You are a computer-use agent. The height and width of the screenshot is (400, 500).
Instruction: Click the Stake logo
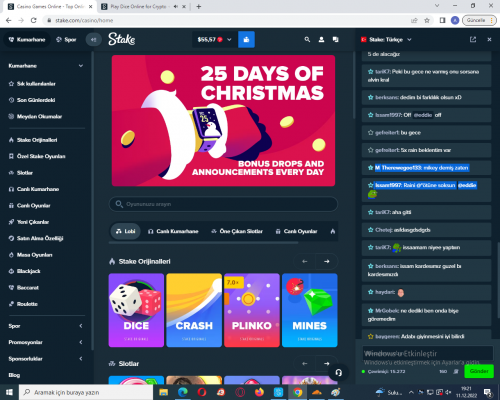122,39
